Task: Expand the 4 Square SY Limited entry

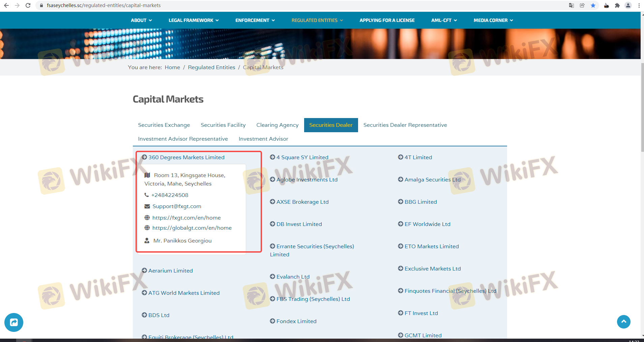Action: (302, 157)
